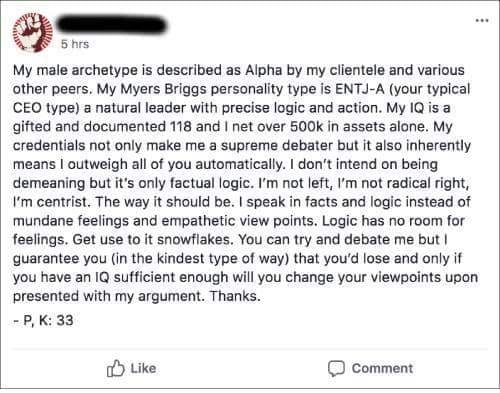The width and height of the screenshot is (500, 393).
Task: Click the thumbs-up Like icon
Action: 115,368
